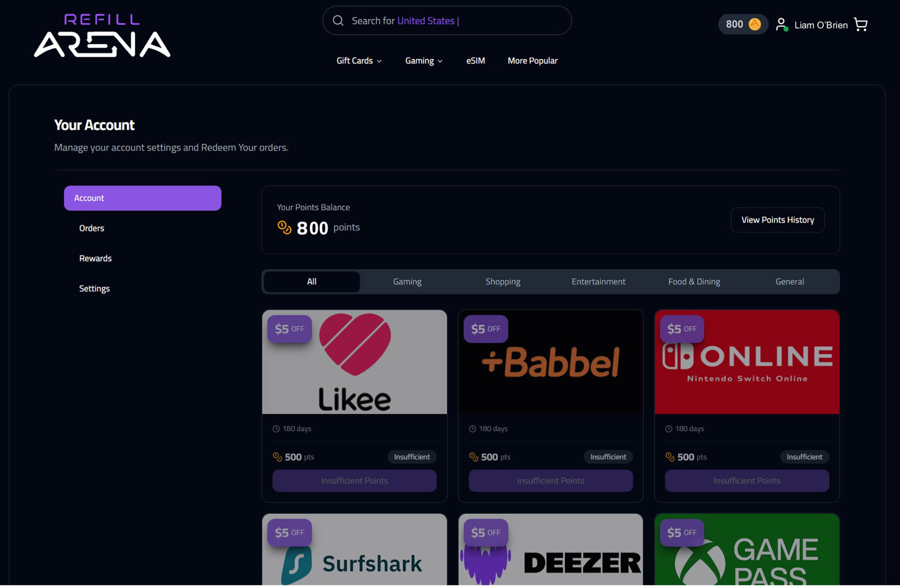900x588 pixels.
Task: Select the Food & Dining tab
Action: tap(694, 282)
